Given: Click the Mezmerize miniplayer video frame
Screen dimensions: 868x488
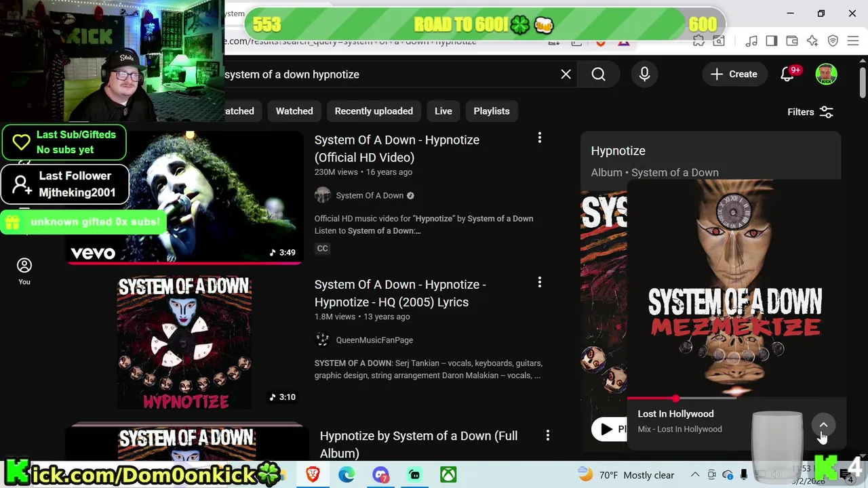Looking at the screenshot, I should pyautogui.click(x=736, y=289).
